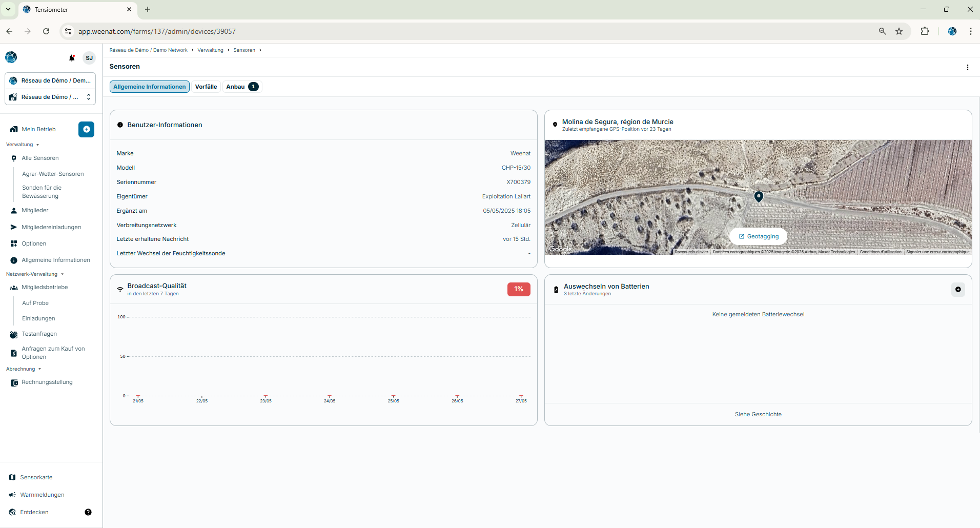Open notifications bell icon

click(x=72, y=58)
